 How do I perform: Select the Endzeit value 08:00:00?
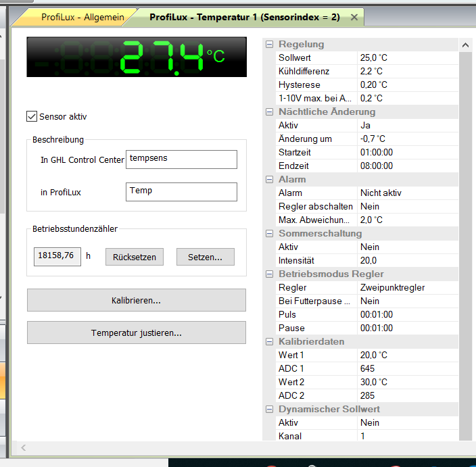coord(408,166)
